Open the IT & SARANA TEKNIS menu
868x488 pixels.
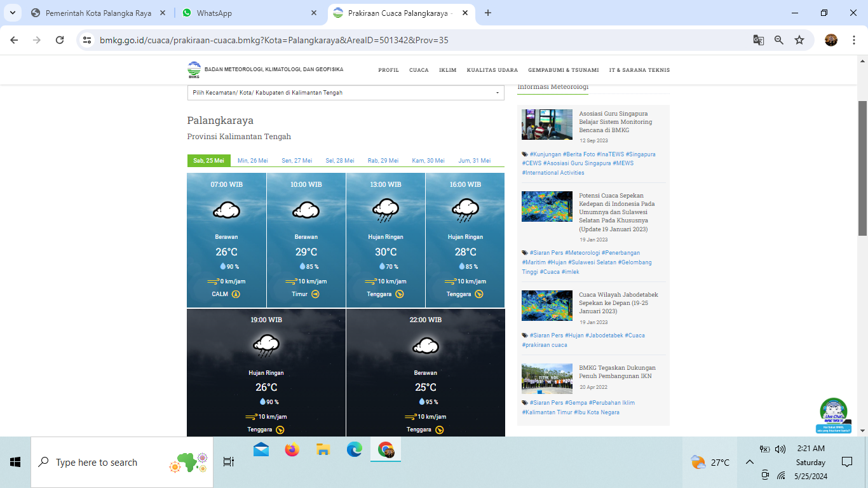click(x=639, y=70)
